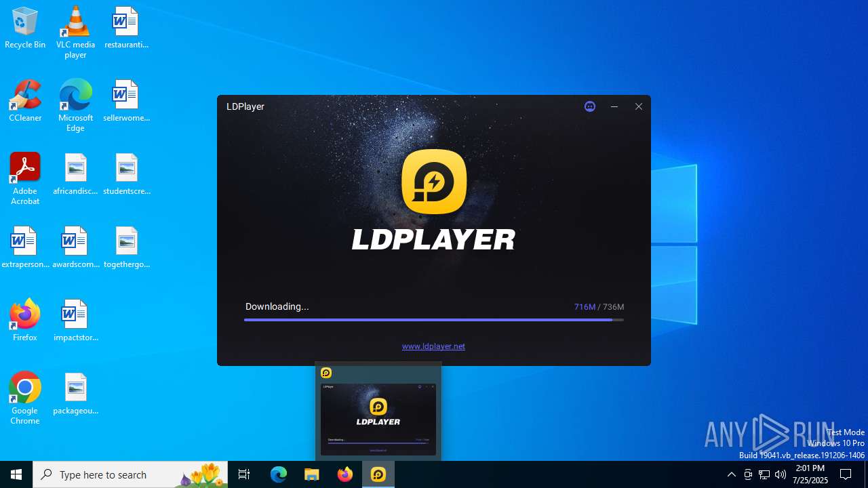Select the Adobe Acrobat desktop shortcut
Screen dimensions: 868x488
click(25, 179)
